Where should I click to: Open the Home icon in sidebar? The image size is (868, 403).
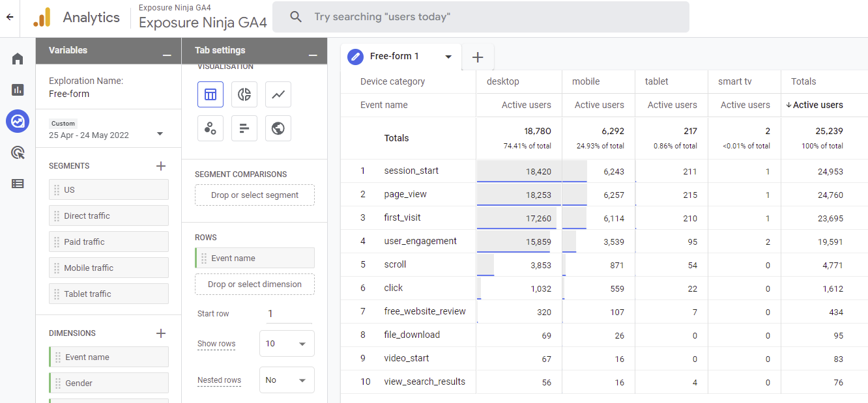point(18,59)
